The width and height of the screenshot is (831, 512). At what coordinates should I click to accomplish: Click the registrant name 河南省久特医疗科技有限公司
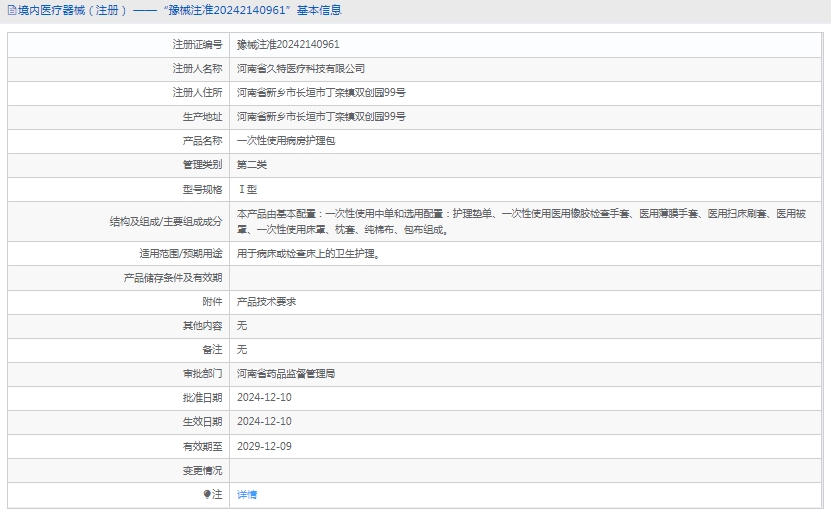point(300,69)
